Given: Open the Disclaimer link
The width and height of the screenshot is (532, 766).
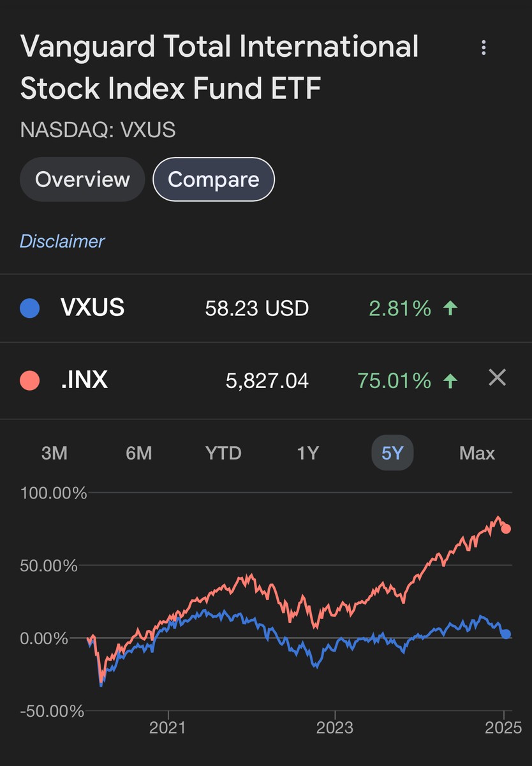Looking at the screenshot, I should pyautogui.click(x=62, y=241).
